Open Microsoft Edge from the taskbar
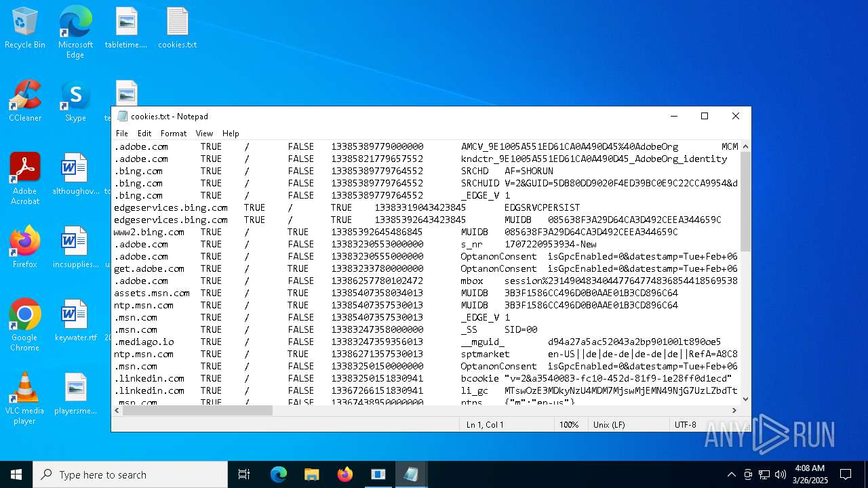Image resolution: width=868 pixels, height=488 pixels. 279,474
